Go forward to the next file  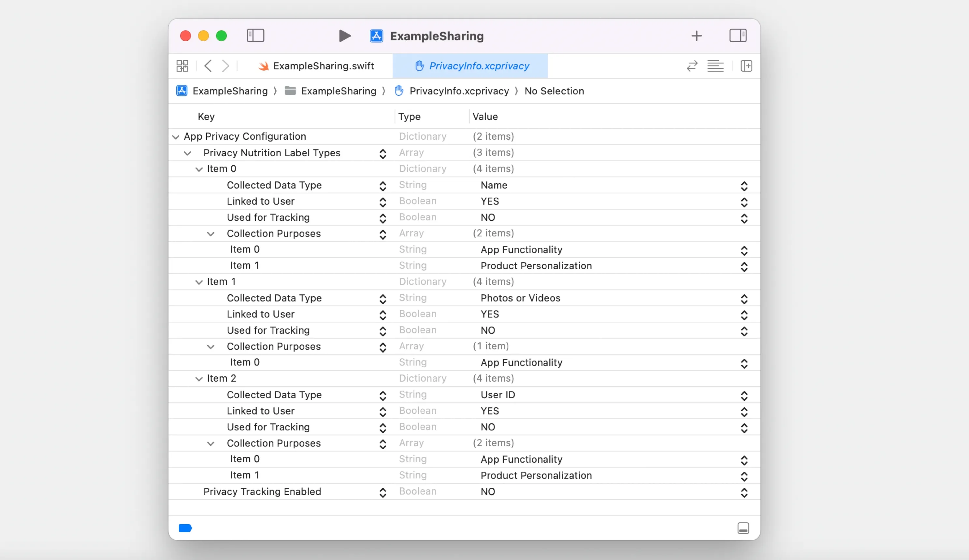coord(226,66)
